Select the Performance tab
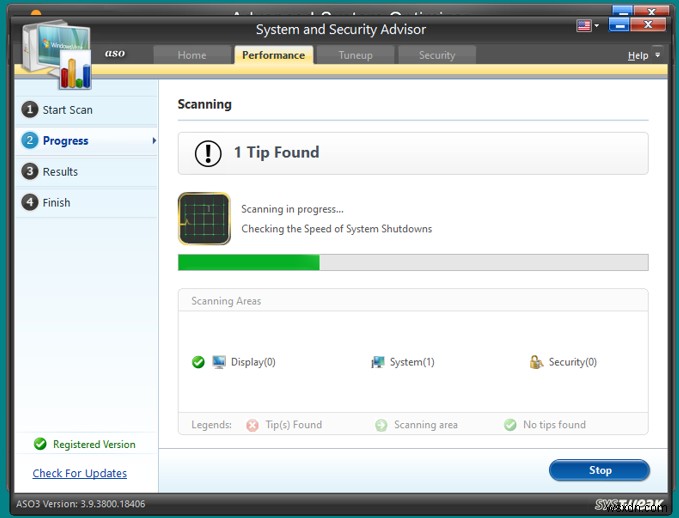 [274, 55]
